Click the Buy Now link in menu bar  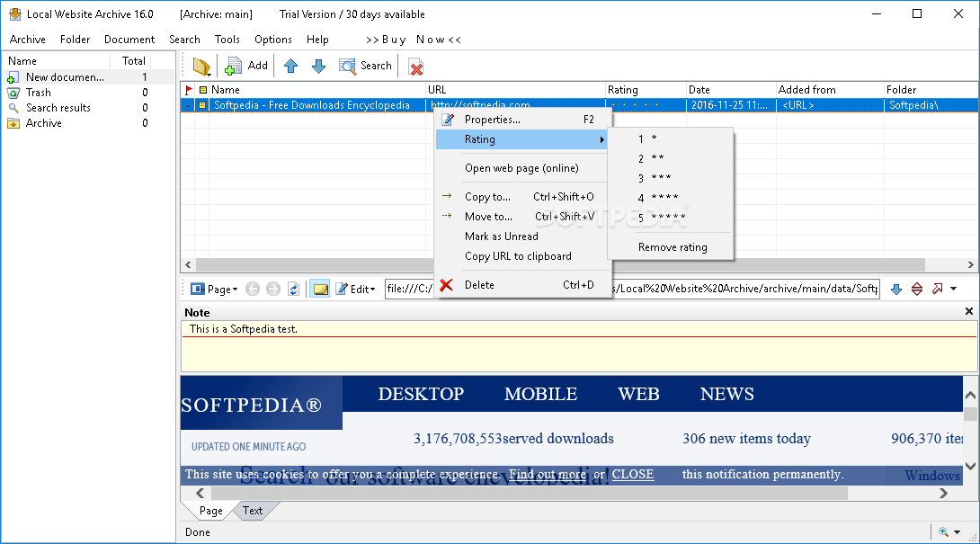click(413, 40)
